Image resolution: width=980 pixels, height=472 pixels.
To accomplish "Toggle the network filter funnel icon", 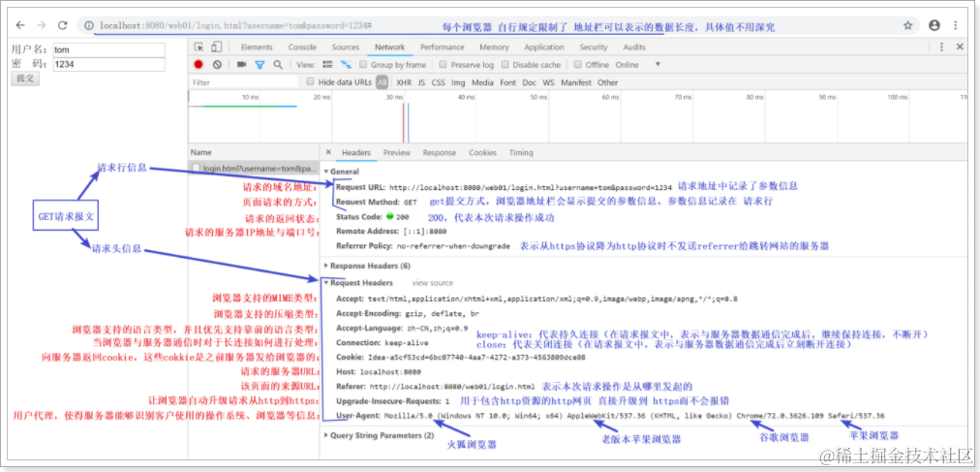I will tap(260, 64).
